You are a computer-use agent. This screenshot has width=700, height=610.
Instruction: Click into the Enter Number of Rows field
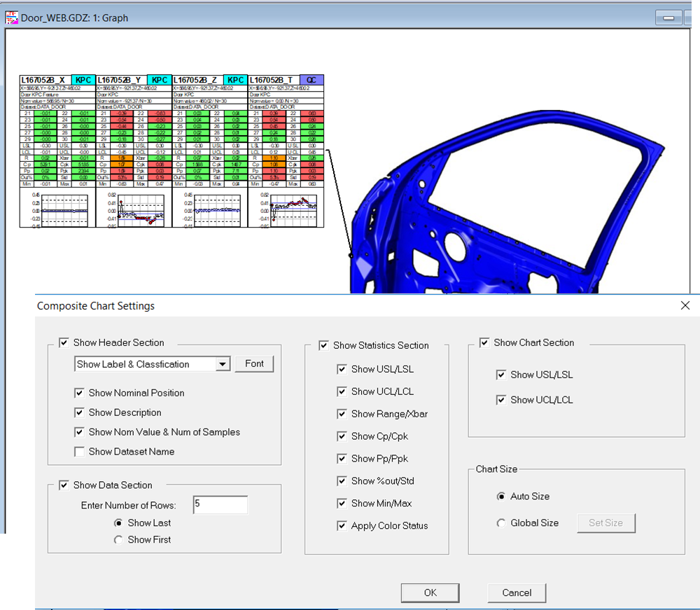tap(220, 505)
